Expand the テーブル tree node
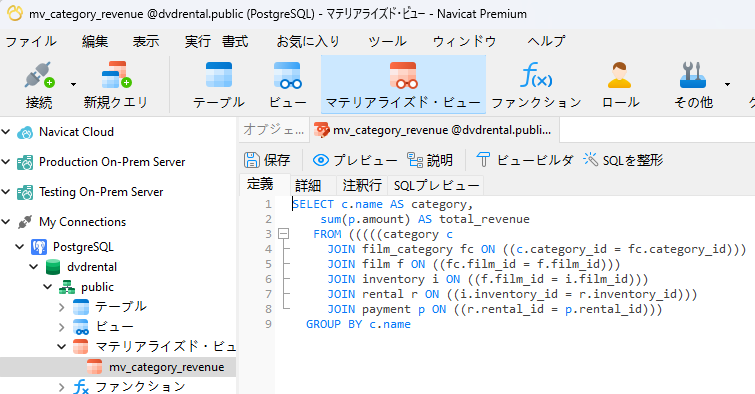755x394 pixels. click(61, 307)
